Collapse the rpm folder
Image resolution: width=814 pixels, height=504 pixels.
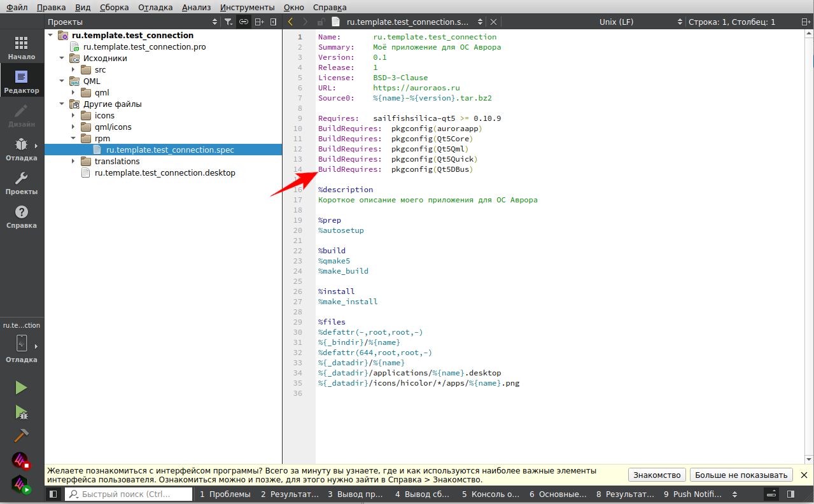74,139
